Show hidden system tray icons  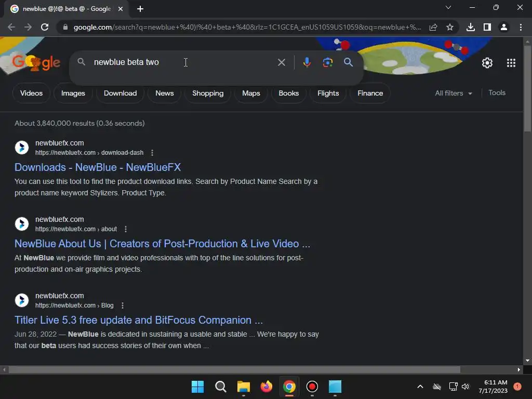point(420,387)
